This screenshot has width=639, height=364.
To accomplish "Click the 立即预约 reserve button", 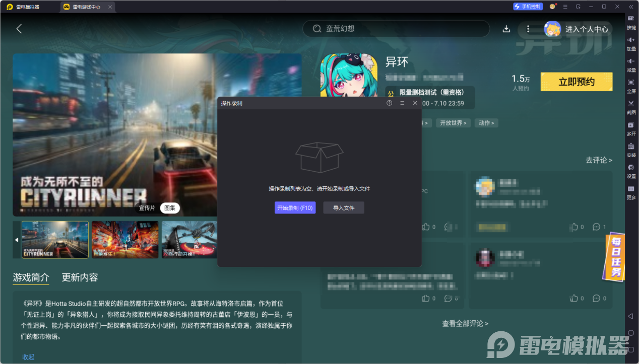I will 577,82.
